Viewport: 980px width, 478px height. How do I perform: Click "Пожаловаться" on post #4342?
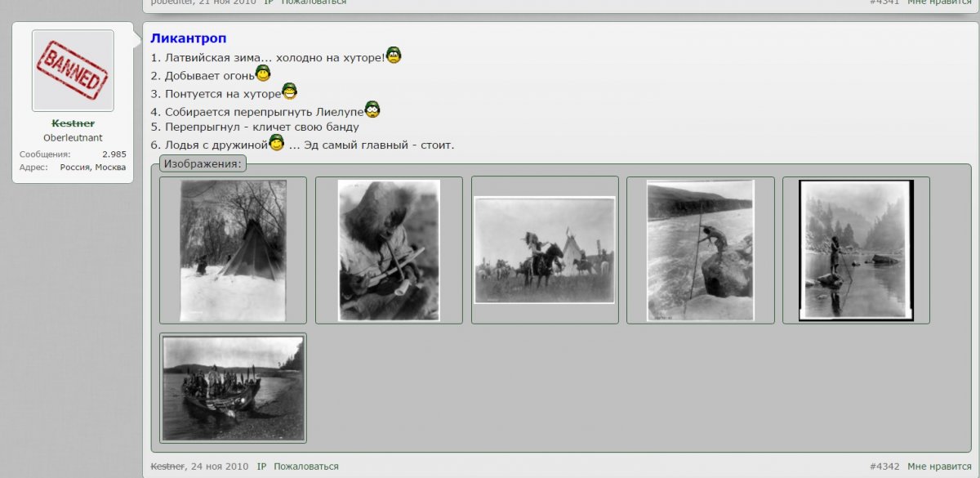tap(305, 467)
